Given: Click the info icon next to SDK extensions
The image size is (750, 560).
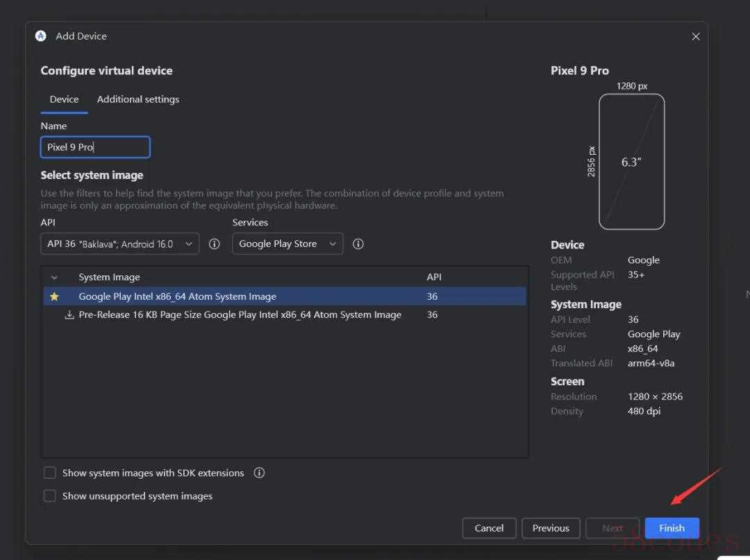Looking at the screenshot, I should tap(259, 473).
